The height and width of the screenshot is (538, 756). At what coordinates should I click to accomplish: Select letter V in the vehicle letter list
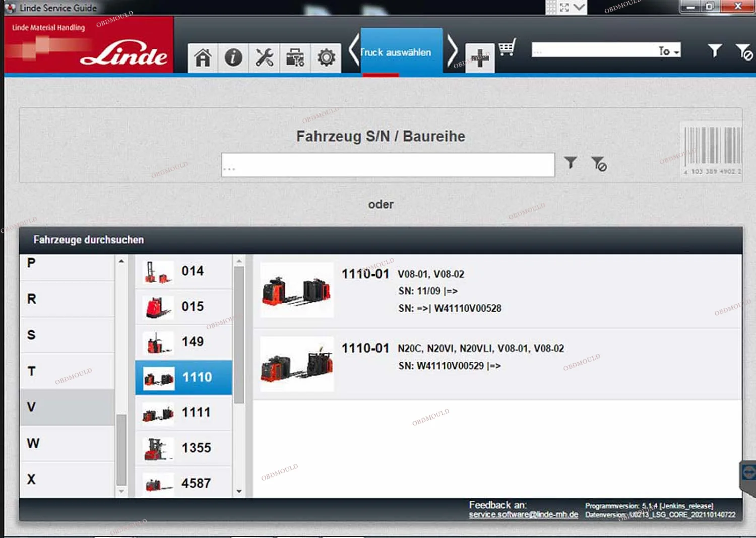click(68, 407)
